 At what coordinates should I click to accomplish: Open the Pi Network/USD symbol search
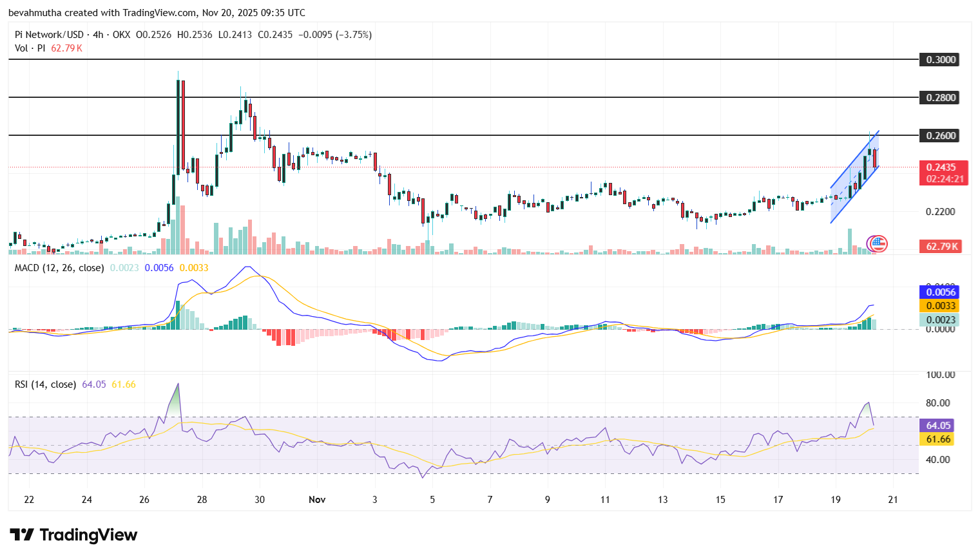(x=48, y=35)
